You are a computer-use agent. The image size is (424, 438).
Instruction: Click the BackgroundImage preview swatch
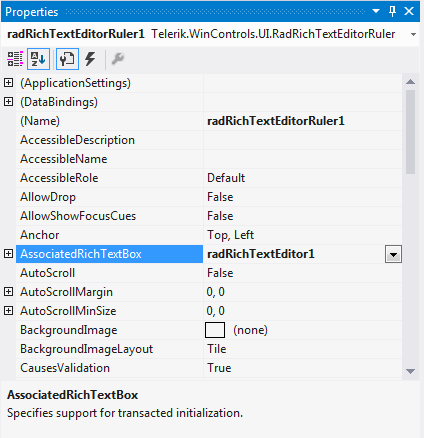click(215, 330)
